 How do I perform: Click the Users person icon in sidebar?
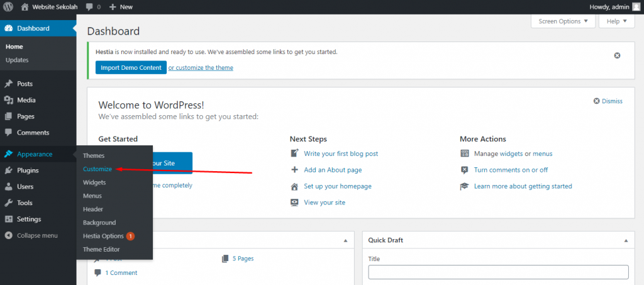pos(8,187)
